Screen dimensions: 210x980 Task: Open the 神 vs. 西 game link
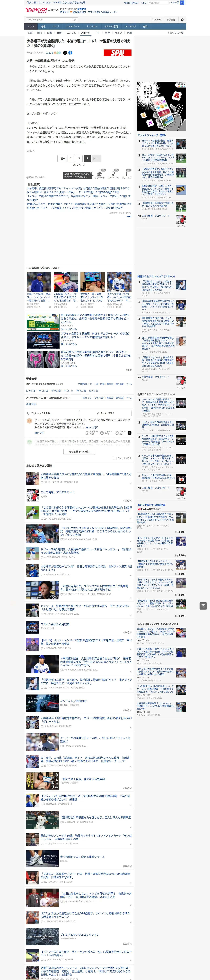[81, 391]
